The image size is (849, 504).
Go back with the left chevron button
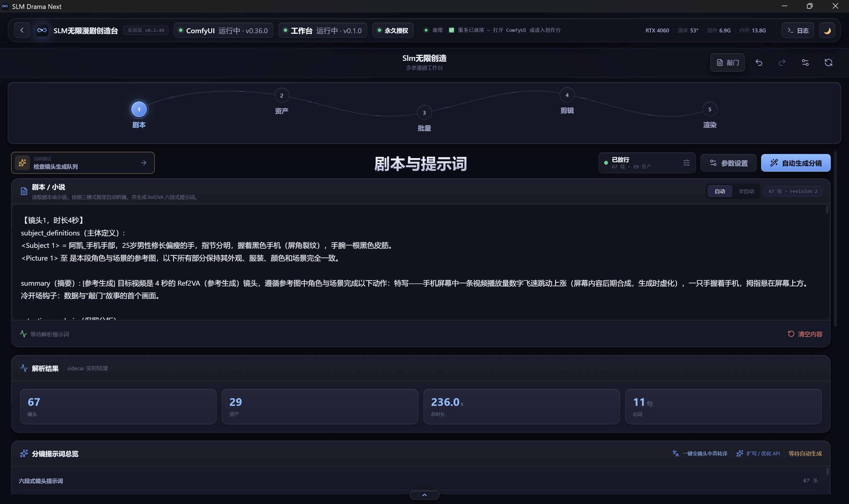tap(22, 30)
